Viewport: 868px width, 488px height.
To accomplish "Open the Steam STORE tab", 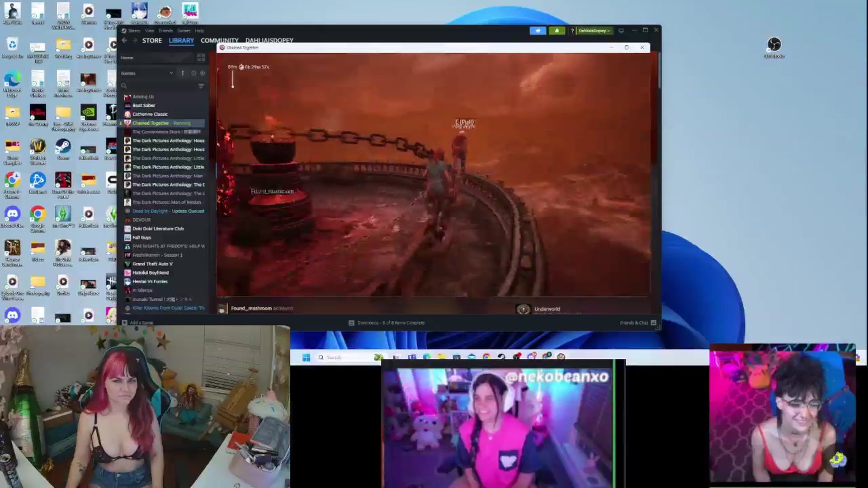I will pos(152,40).
